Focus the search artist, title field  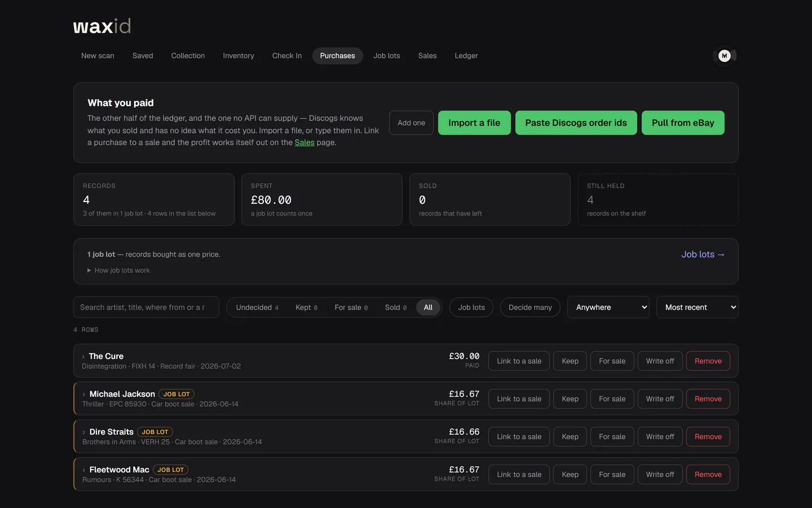(146, 307)
